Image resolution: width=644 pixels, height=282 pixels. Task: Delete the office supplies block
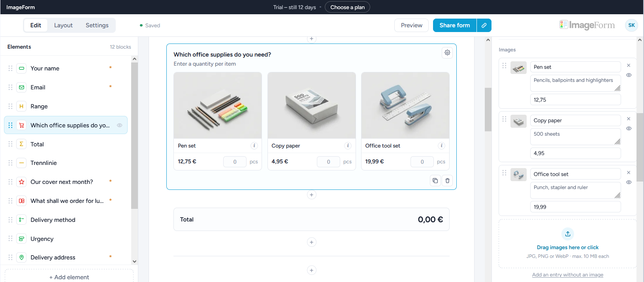coord(447,181)
